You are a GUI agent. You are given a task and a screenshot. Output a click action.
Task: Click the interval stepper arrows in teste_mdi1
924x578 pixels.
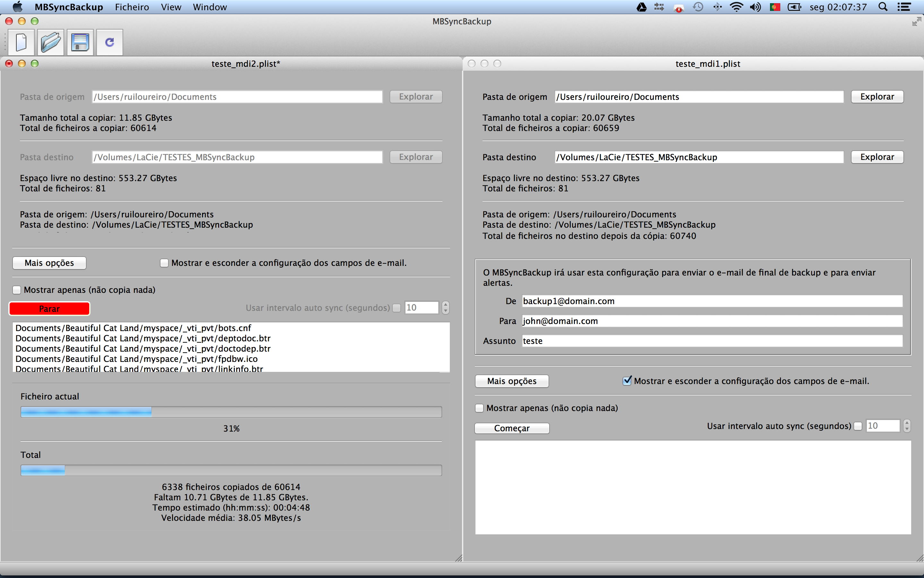[907, 426]
